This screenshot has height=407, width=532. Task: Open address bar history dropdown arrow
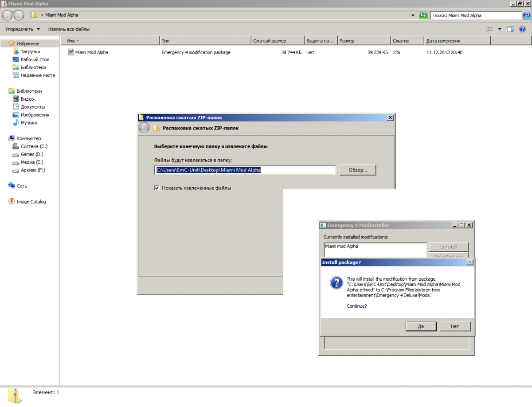click(x=413, y=15)
